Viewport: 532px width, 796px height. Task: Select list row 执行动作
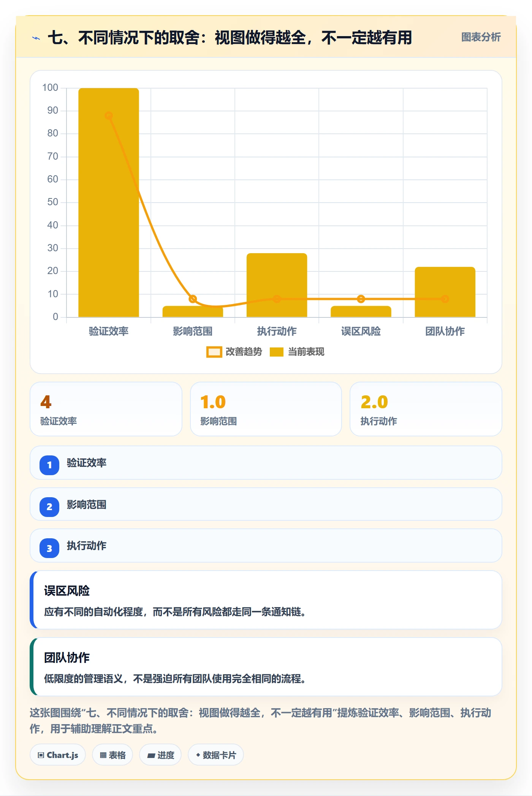pyautogui.click(x=266, y=545)
